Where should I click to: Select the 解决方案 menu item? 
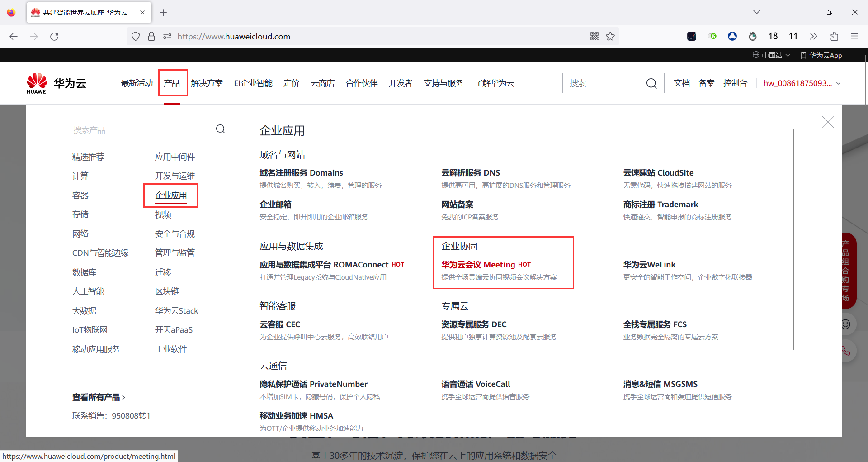coord(207,83)
